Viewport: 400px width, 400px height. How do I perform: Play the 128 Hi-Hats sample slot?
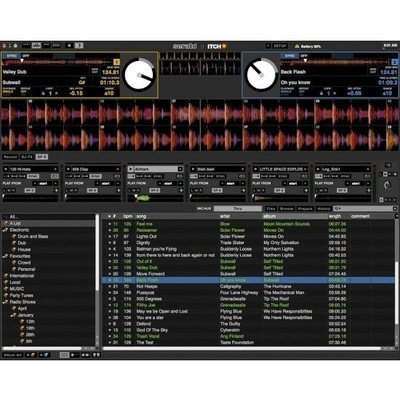6,169
